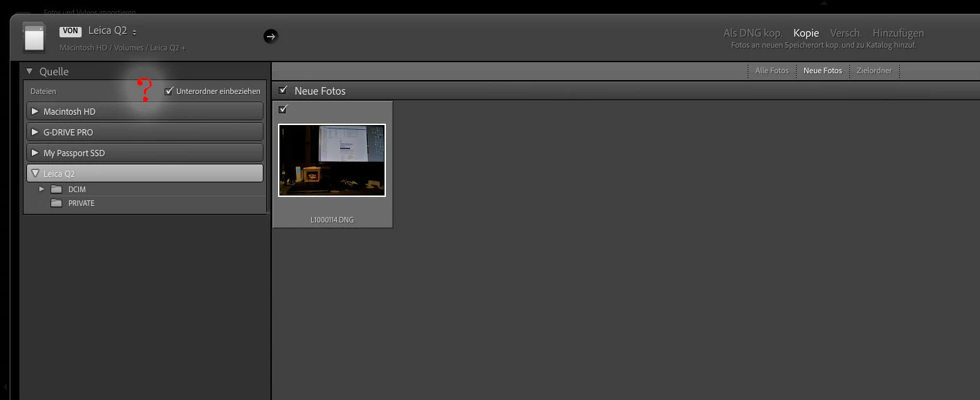980x400 pixels.
Task: Click the Quelle panel title
Action: pos(54,71)
